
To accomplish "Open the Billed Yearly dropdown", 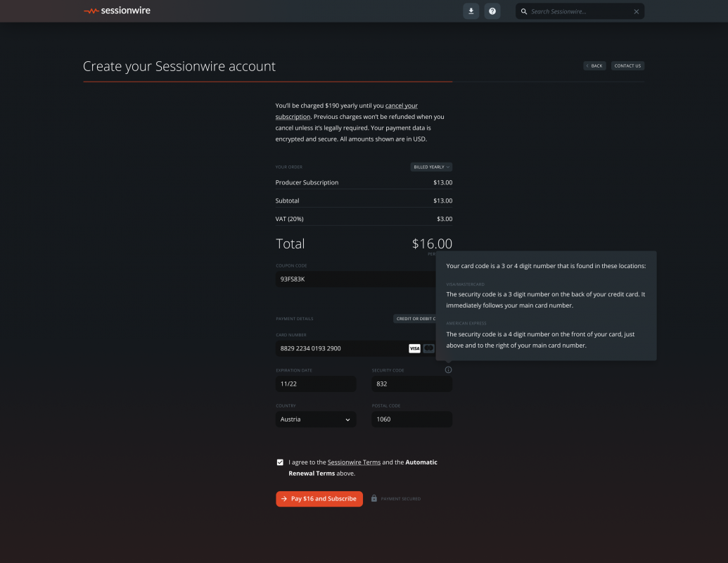I will (x=431, y=167).
